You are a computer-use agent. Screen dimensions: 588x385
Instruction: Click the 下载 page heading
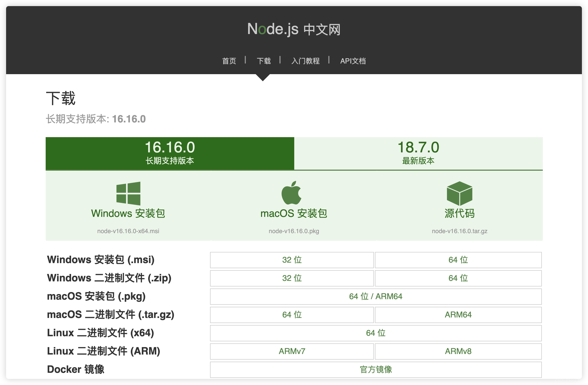[61, 98]
